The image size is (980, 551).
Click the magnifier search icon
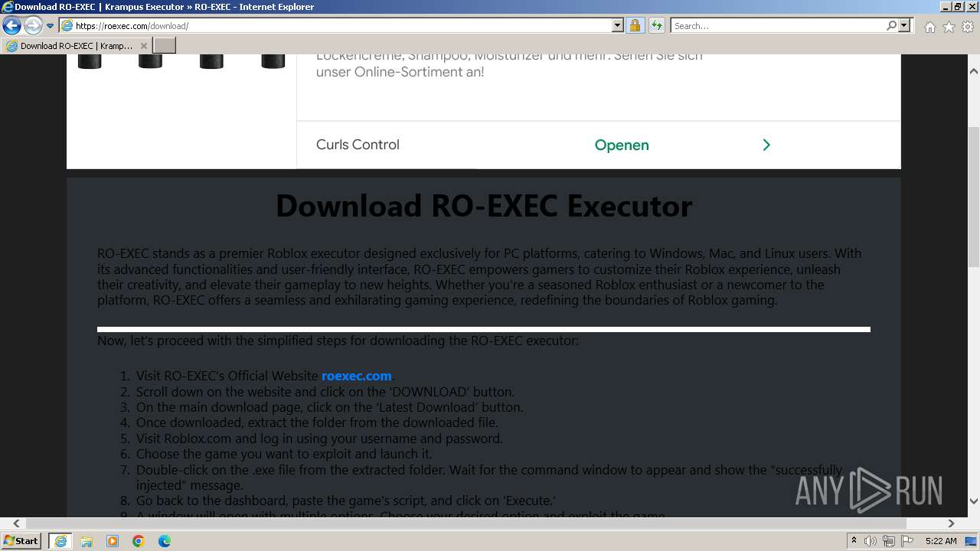coord(891,25)
